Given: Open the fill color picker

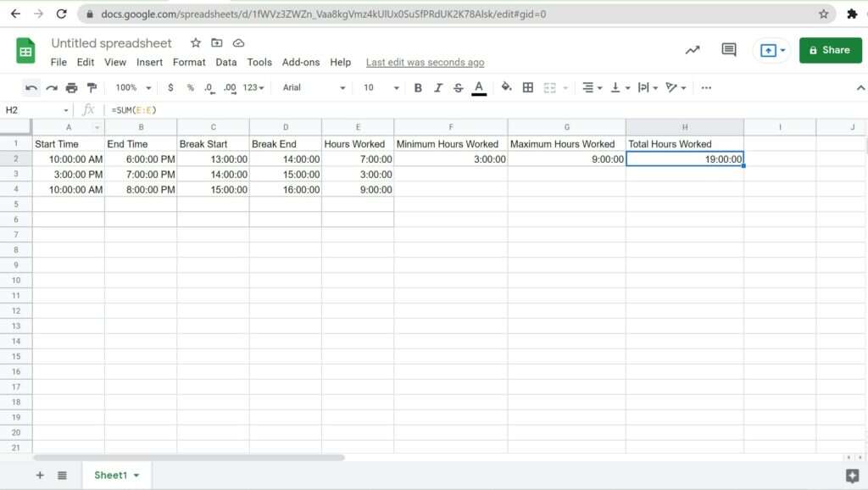Looking at the screenshot, I should click(x=507, y=87).
